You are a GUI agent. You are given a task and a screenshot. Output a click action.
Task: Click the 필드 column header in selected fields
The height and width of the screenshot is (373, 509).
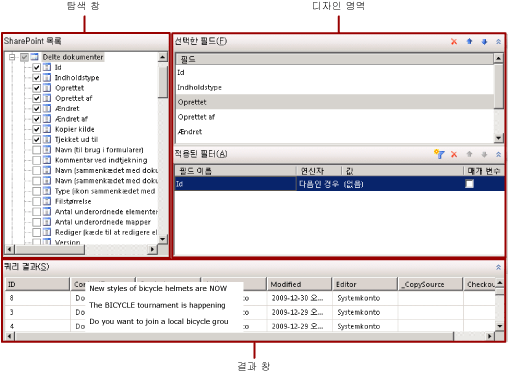[334, 60]
